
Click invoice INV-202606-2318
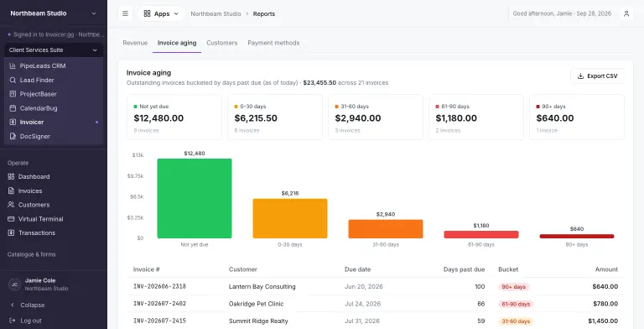click(x=159, y=286)
